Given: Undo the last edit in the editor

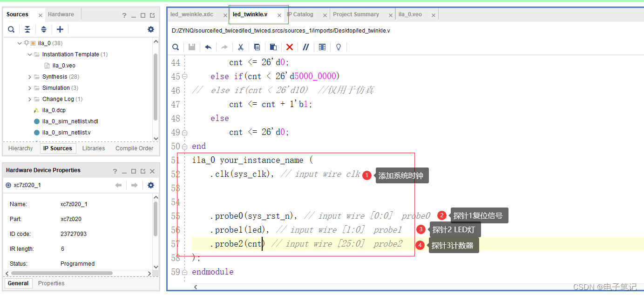Looking at the screenshot, I should coord(208,47).
